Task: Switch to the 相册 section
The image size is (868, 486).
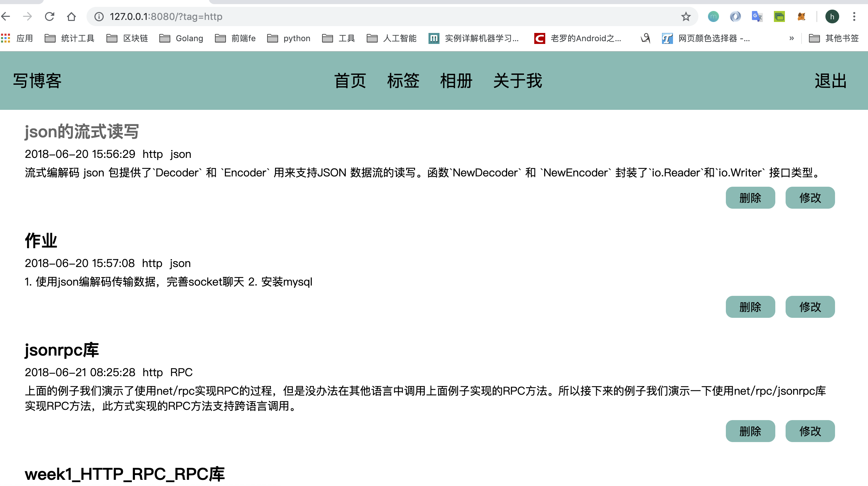Action: [456, 81]
